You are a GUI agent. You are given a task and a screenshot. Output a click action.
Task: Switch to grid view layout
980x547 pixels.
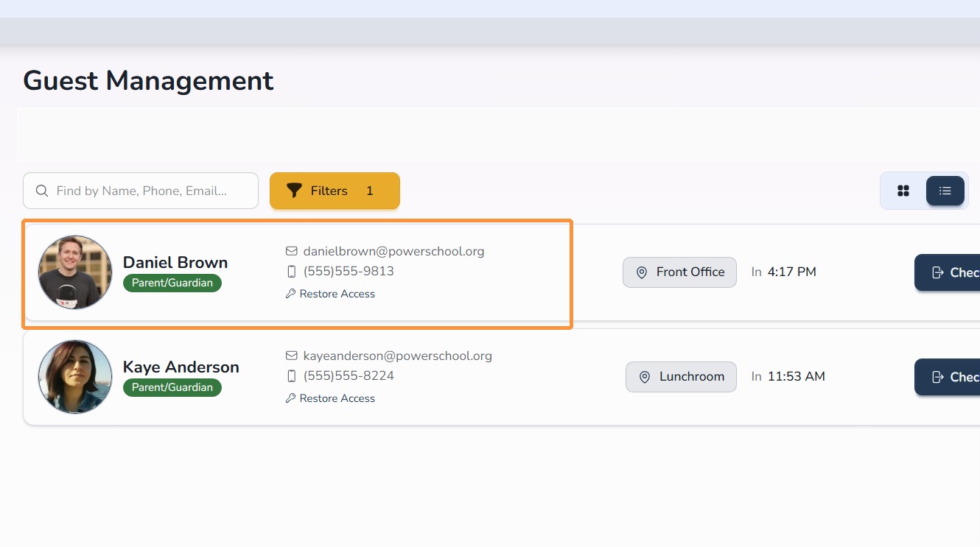[x=903, y=191]
